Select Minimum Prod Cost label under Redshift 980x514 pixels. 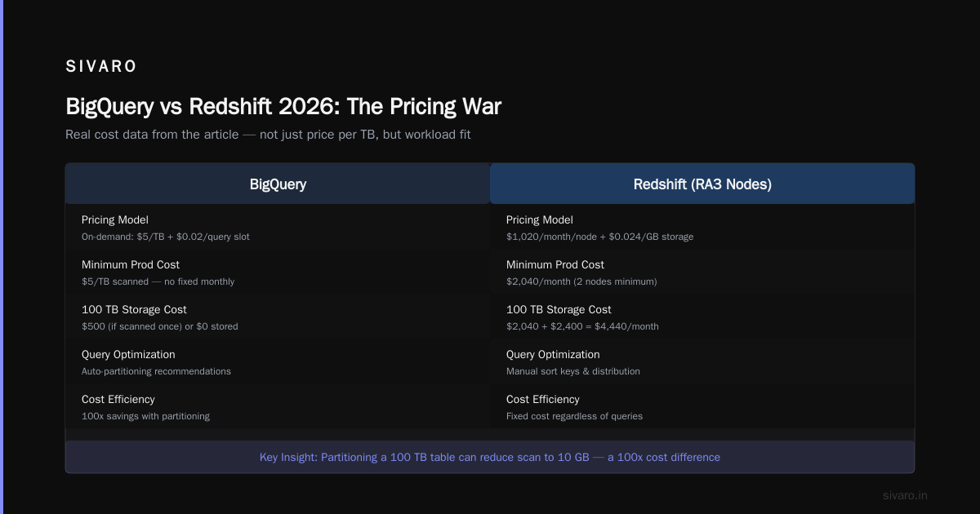click(x=555, y=265)
